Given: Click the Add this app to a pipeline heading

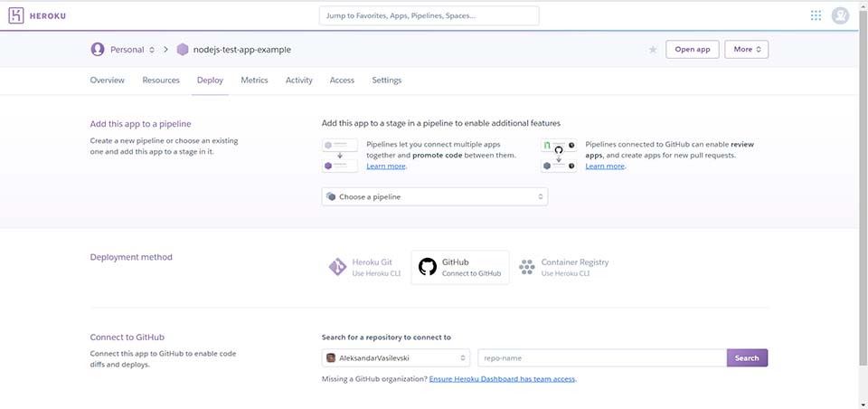Looking at the screenshot, I should (x=141, y=124).
